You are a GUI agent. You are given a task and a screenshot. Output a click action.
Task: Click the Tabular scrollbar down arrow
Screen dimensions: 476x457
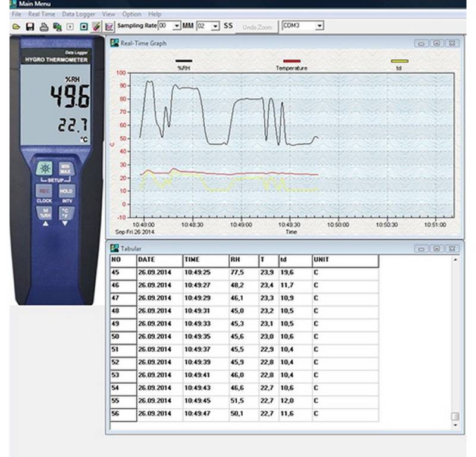(x=455, y=425)
